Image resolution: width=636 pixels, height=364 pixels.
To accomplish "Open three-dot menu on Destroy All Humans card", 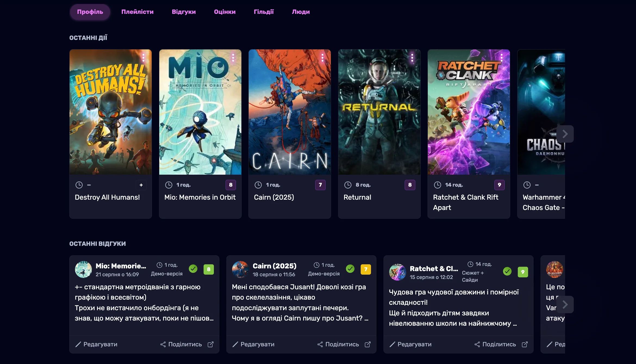I will click(x=143, y=58).
